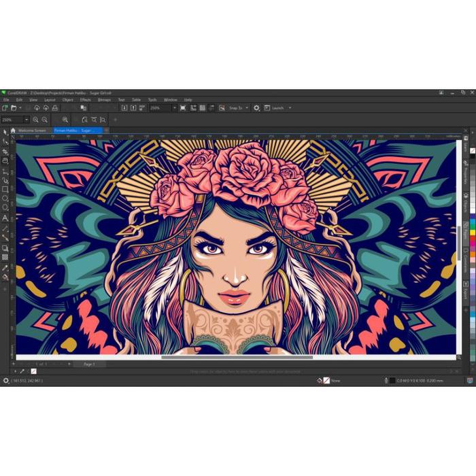Select the Interactive Fill tool
The height and width of the screenshot is (476, 476).
pos(5,277)
